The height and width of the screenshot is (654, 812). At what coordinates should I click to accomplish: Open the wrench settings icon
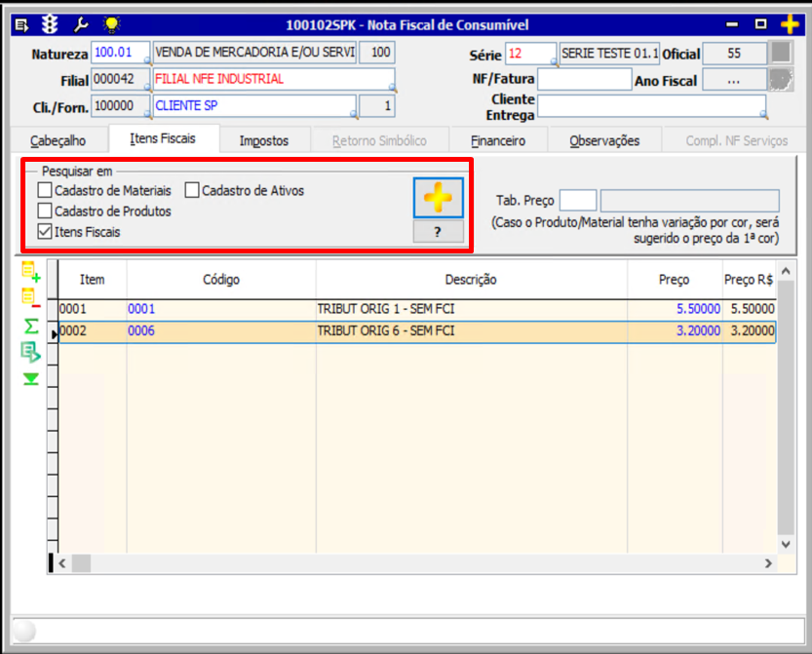(x=80, y=23)
